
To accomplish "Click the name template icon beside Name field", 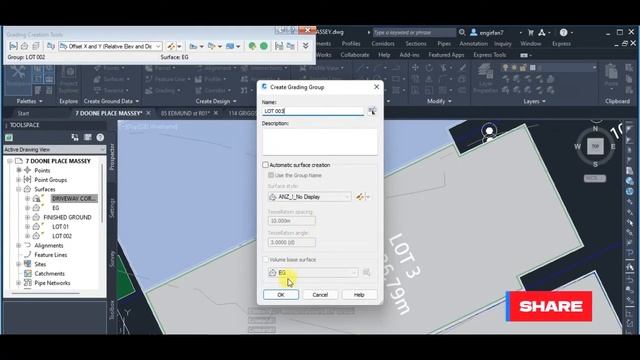I will coord(372,111).
